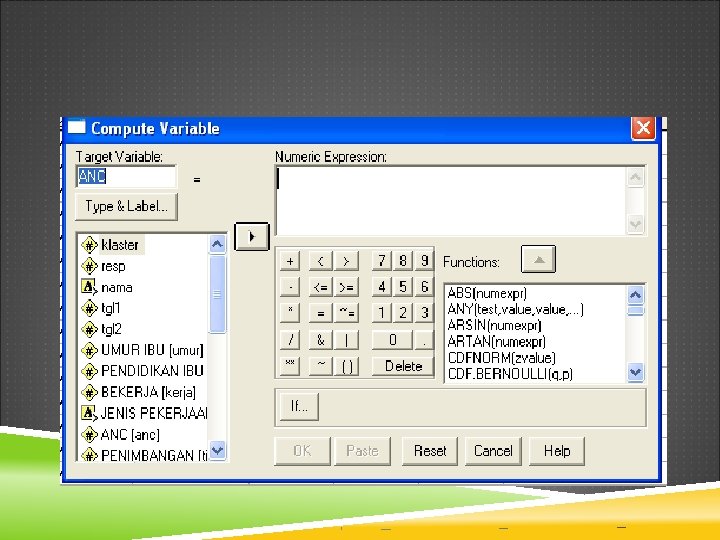The width and height of the screenshot is (720, 540).
Task: Select the BEKERJA [kerja] variable
Action: click(139, 392)
